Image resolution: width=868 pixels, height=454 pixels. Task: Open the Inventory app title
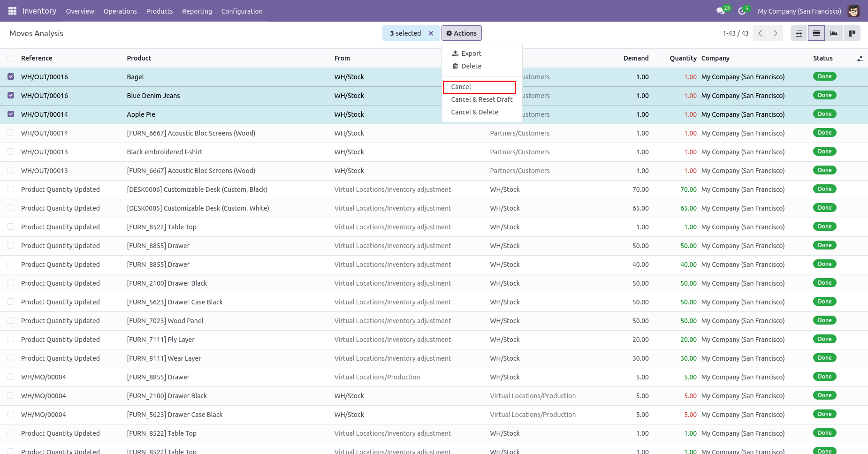39,11
